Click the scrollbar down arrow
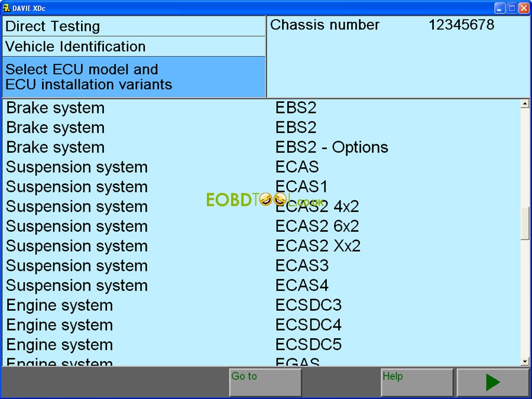532x399 pixels. [x=525, y=361]
